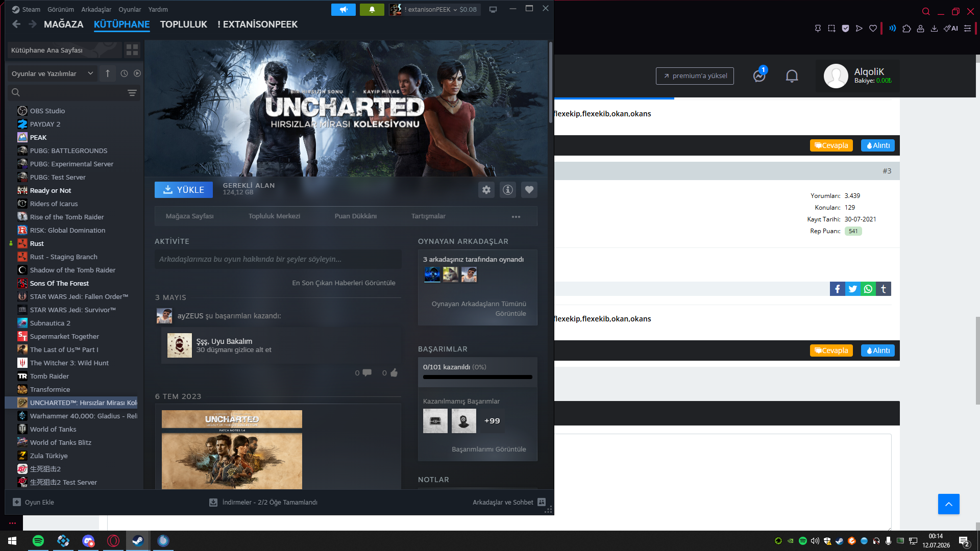Show game info icon for Uncharted
Screen dimensions: 980x551
click(508, 190)
